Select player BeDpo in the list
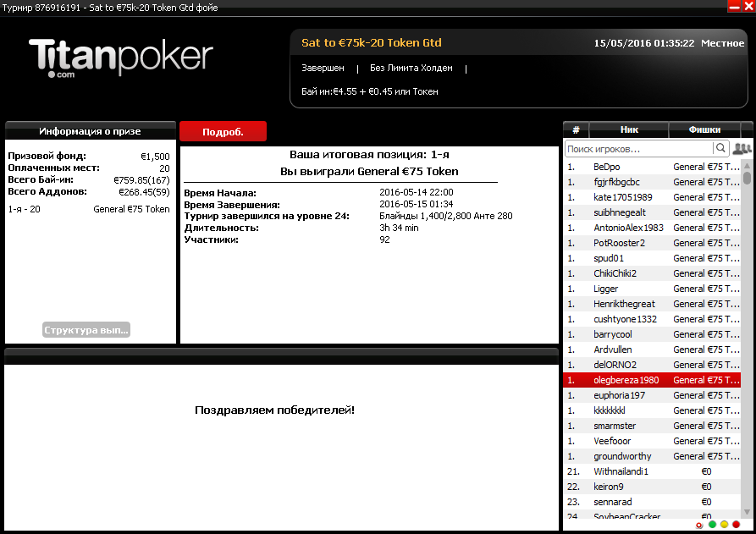 point(652,167)
